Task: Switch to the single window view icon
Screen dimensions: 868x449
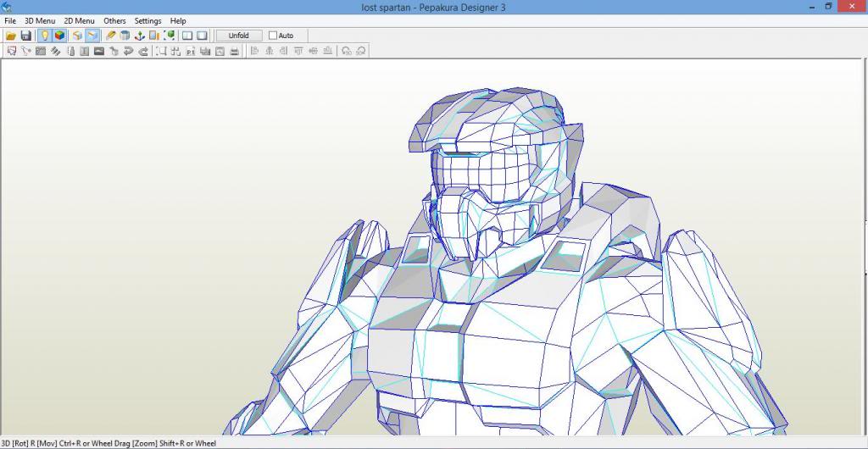Action: click(202, 36)
